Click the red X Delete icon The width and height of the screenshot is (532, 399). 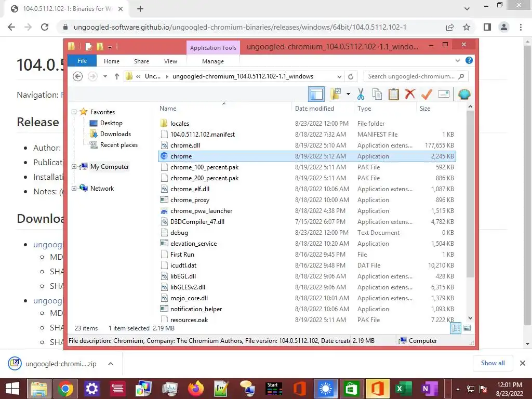coord(410,94)
